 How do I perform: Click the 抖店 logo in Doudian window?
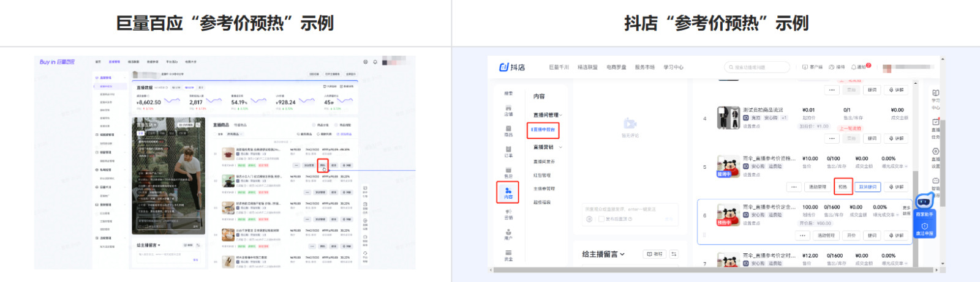click(512, 67)
